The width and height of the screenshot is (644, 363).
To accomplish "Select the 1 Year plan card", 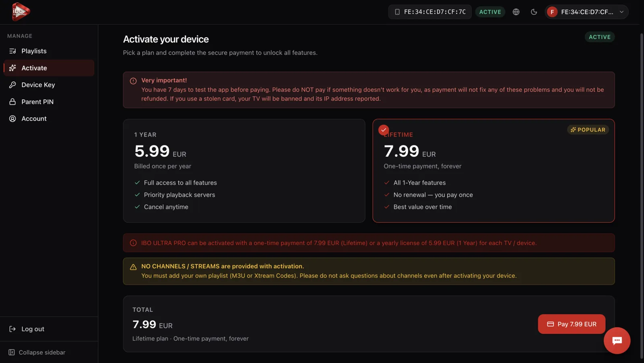I will point(244,170).
